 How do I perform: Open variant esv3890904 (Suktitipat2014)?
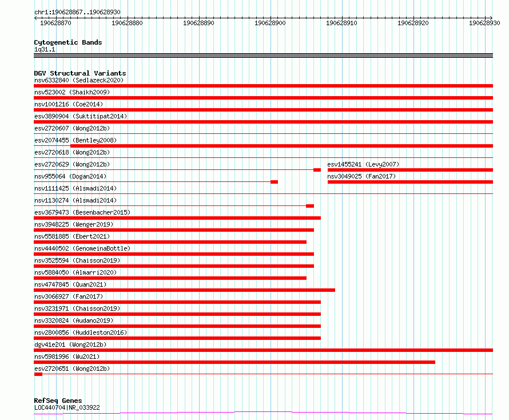[x=81, y=116]
